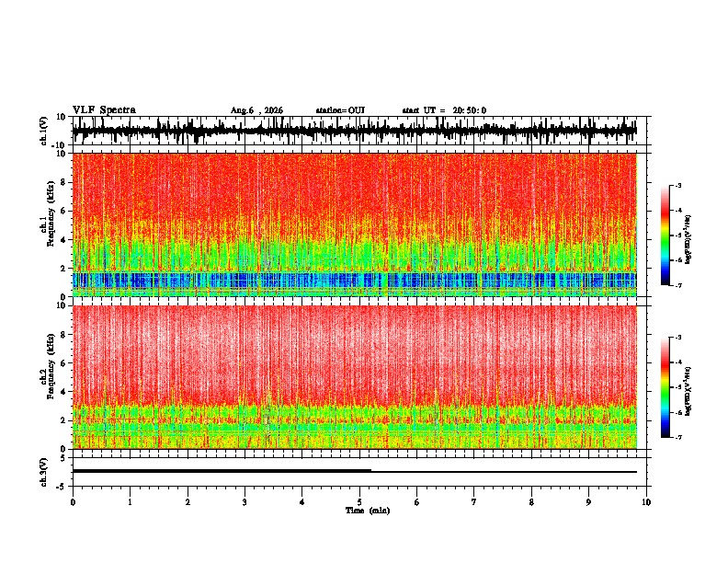Click the thick ch.3 signal line

(222, 471)
